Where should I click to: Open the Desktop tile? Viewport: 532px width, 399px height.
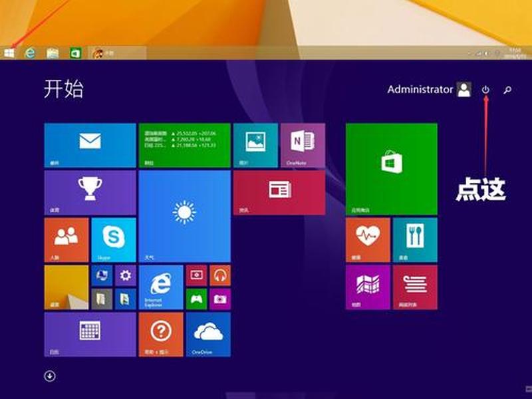66,287
